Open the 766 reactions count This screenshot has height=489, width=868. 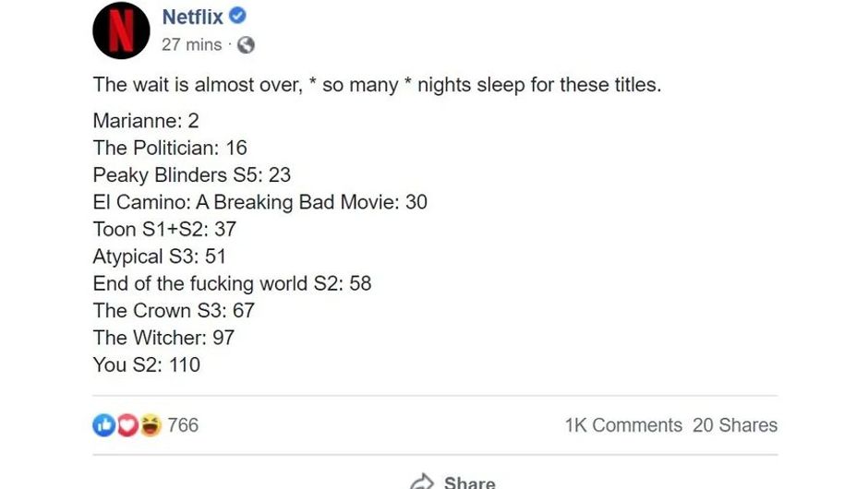tap(183, 425)
